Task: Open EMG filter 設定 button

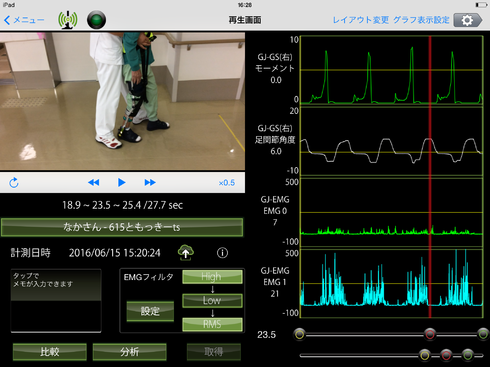Action: pos(150,311)
